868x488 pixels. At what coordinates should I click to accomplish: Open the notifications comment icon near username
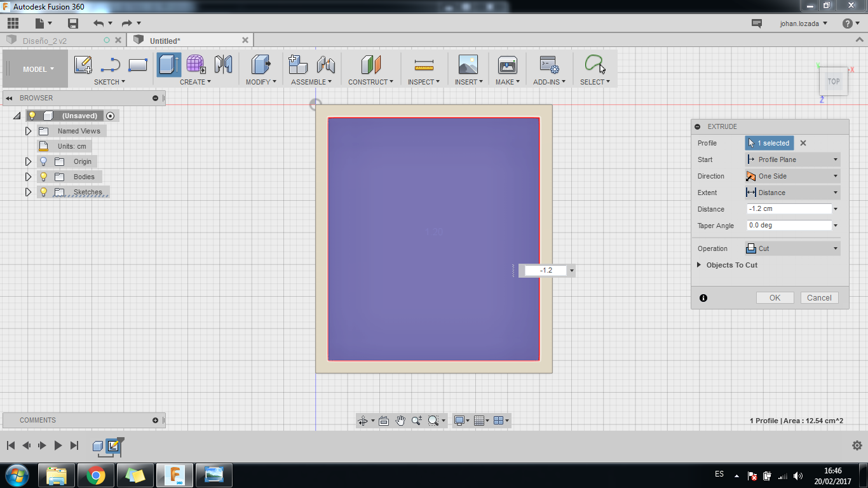757,24
